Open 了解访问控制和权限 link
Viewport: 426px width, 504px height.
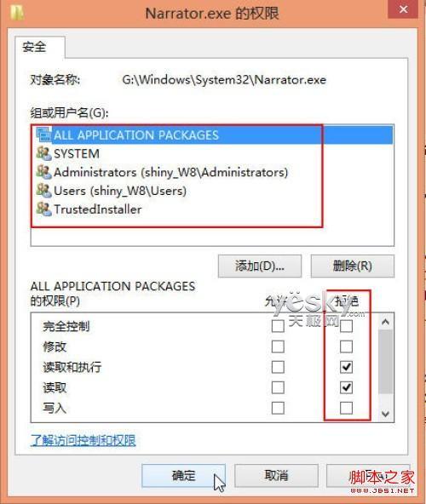(83, 440)
